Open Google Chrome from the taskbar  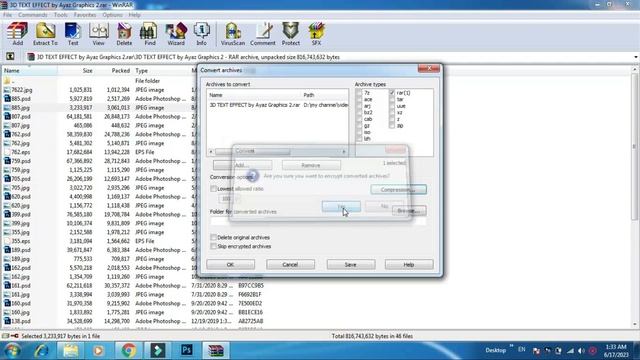point(129,350)
